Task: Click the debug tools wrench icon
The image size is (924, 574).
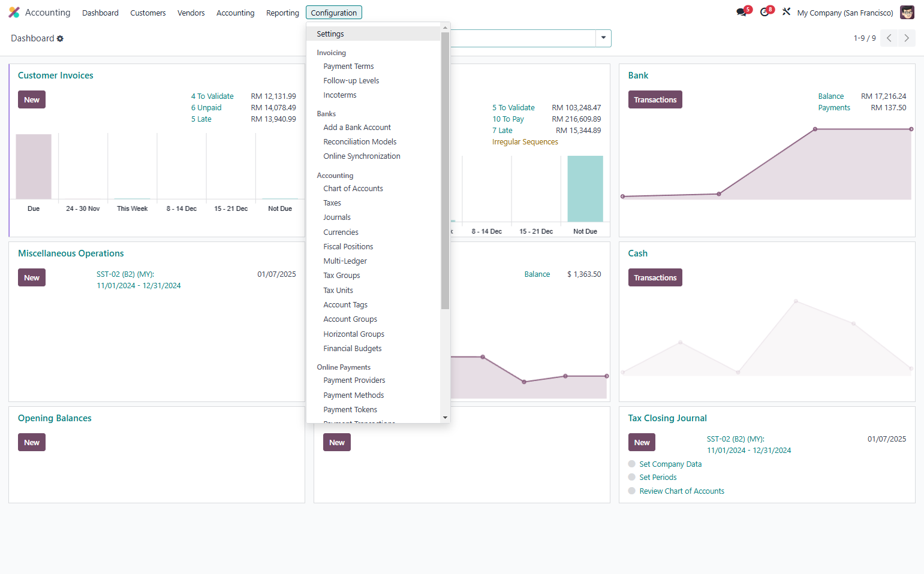Action: 786,12
